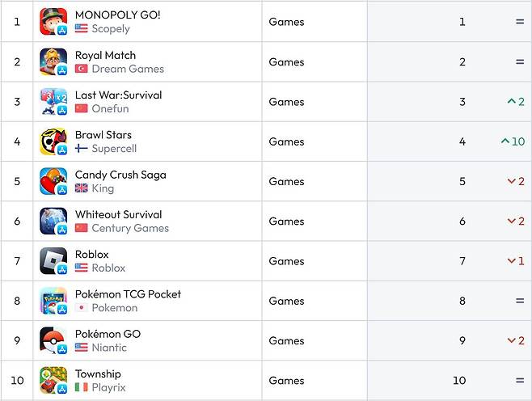Select the Games category for Roblox
Screen dimensions: 532x401
point(286,261)
